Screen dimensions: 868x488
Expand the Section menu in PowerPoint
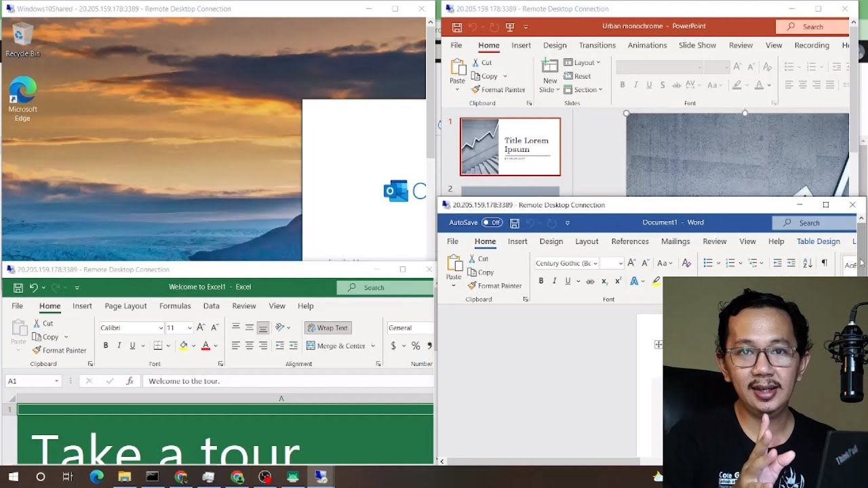pyautogui.click(x=583, y=90)
